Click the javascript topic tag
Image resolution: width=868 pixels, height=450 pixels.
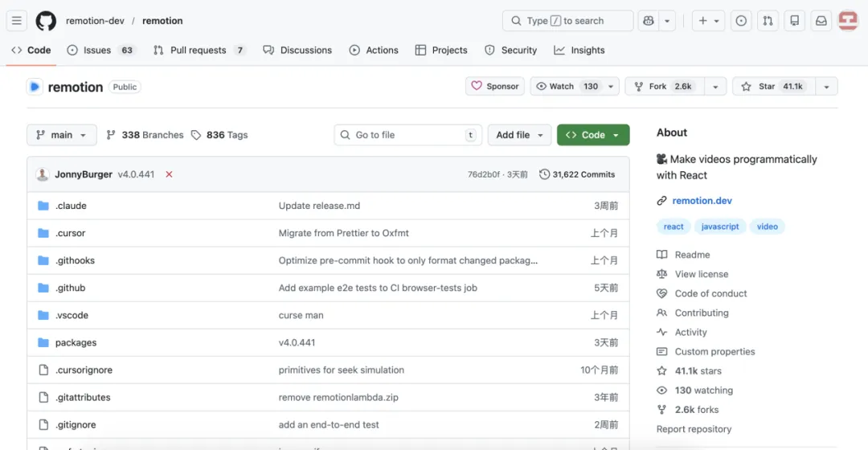719,227
